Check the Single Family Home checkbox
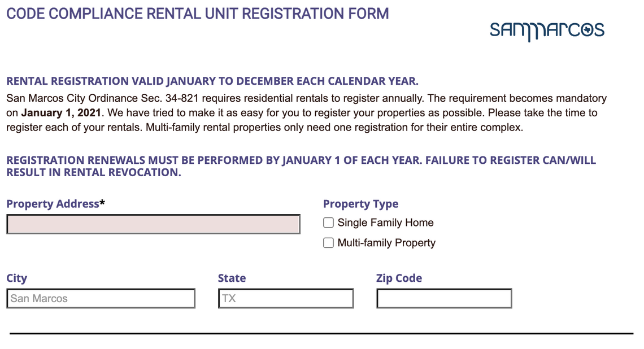 (x=328, y=223)
